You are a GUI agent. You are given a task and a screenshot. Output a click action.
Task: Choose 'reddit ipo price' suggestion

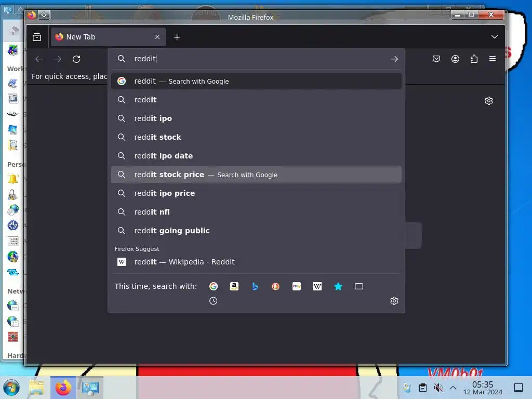pos(256,193)
